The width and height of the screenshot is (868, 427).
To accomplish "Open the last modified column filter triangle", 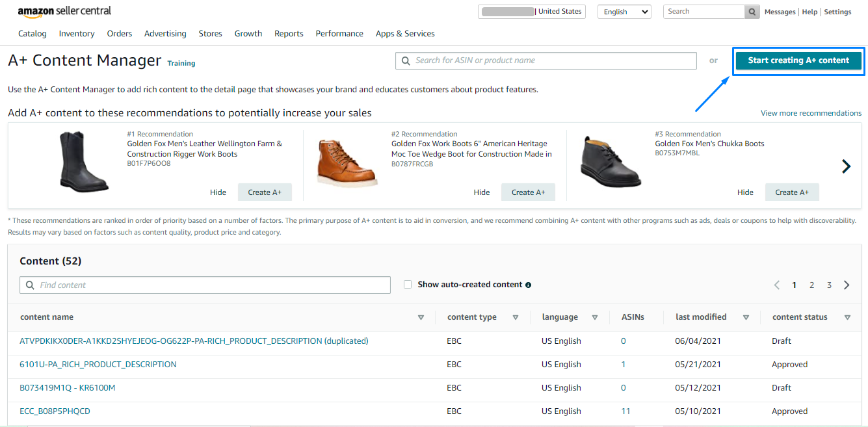I will pyautogui.click(x=746, y=317).
